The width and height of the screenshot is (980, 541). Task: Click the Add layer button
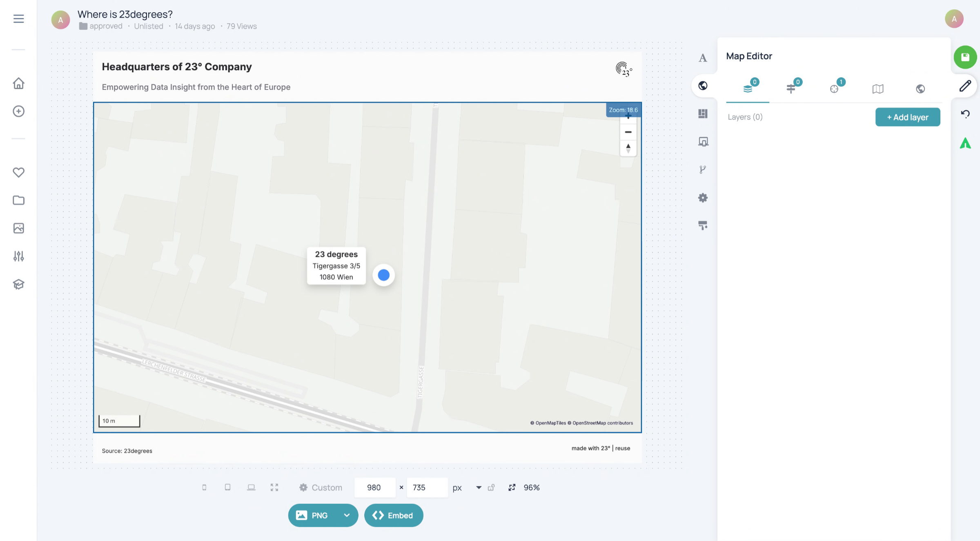[908, 117]
